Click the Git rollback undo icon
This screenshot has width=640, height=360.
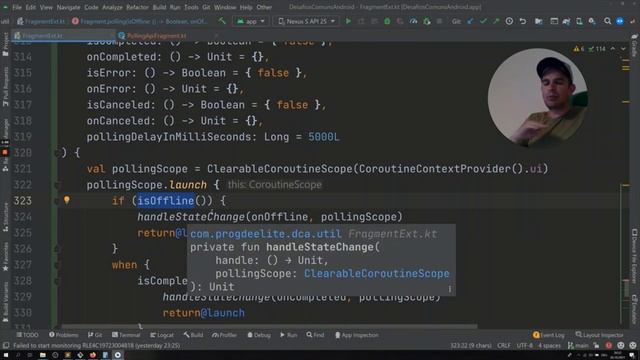coord(522,21)
